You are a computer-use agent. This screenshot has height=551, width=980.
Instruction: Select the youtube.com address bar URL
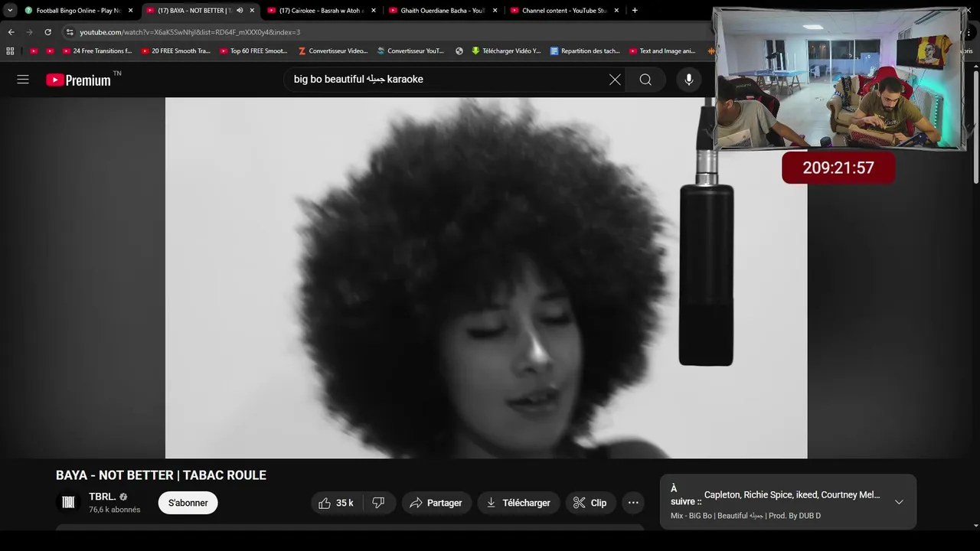pos(190,32)
